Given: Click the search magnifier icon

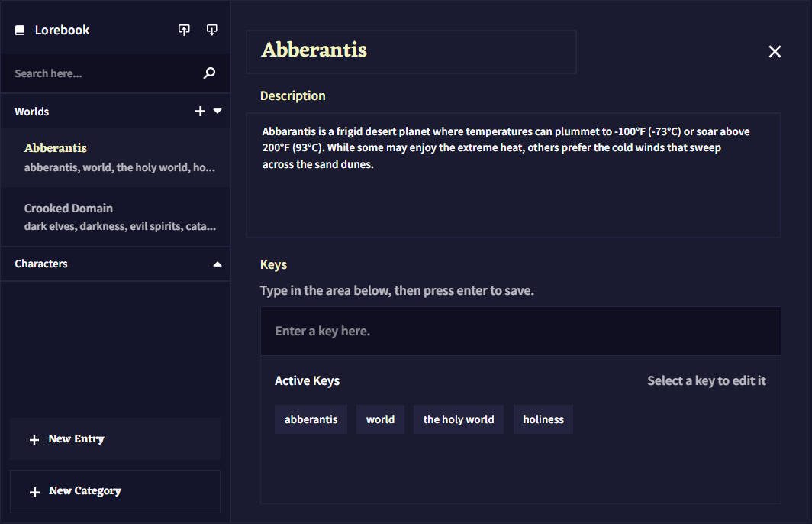Looking at the screenshot, I should click(x=208, y=73).
